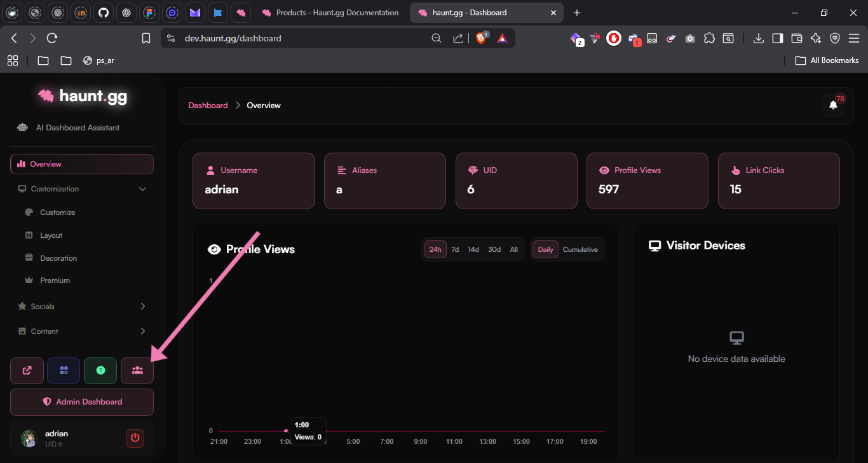Click the Aliases card
The width and height of the screenshot is (868, 463).
[x=385, y=181]
